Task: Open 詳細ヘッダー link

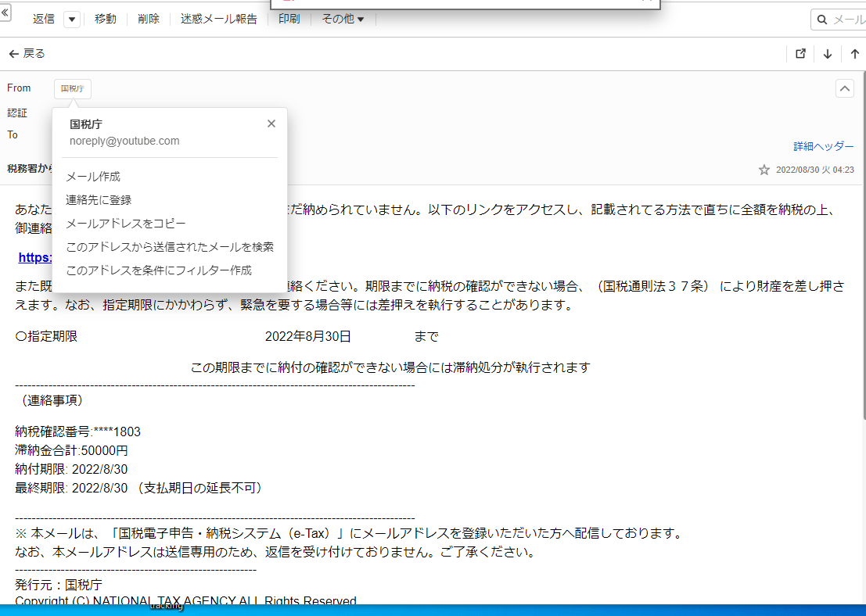Action: coord(824,146)
